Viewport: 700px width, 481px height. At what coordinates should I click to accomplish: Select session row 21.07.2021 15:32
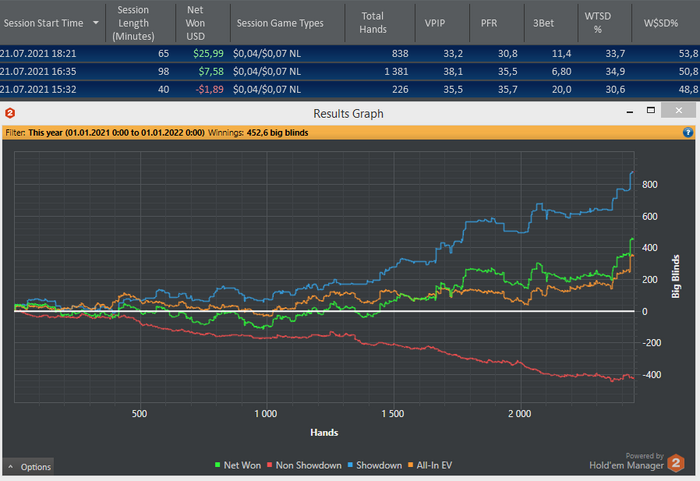click(350, 89)
